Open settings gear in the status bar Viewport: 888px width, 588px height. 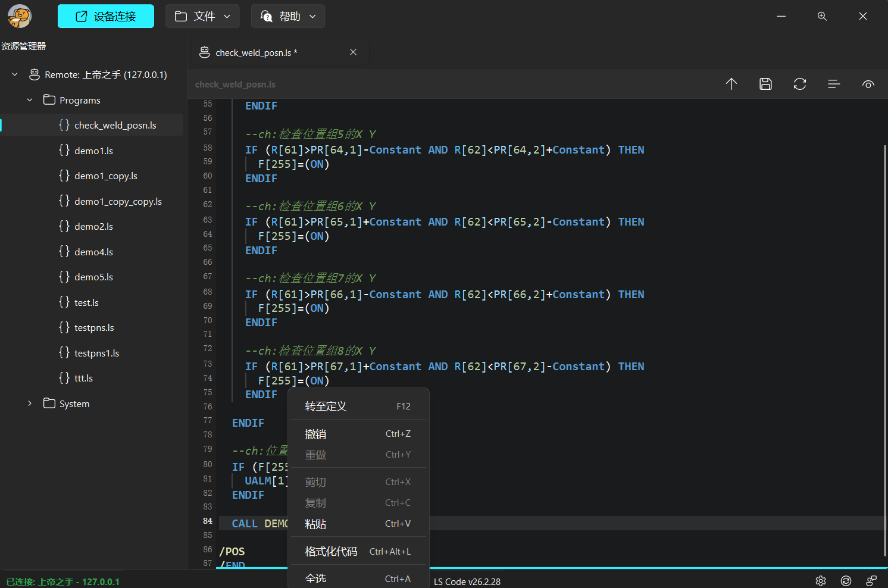[821, 581]
